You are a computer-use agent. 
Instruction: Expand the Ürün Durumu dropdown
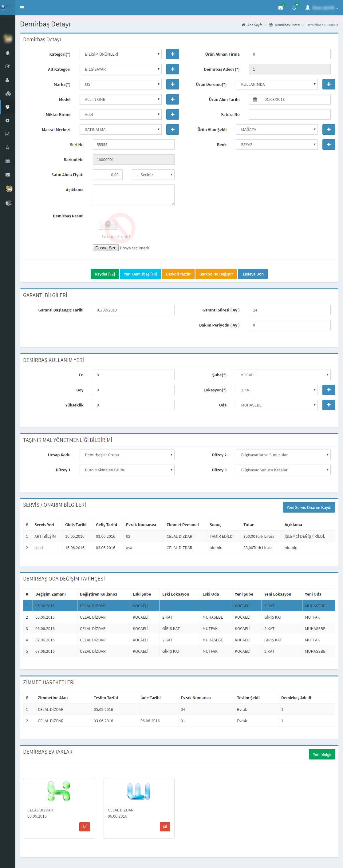click(276, 84)
